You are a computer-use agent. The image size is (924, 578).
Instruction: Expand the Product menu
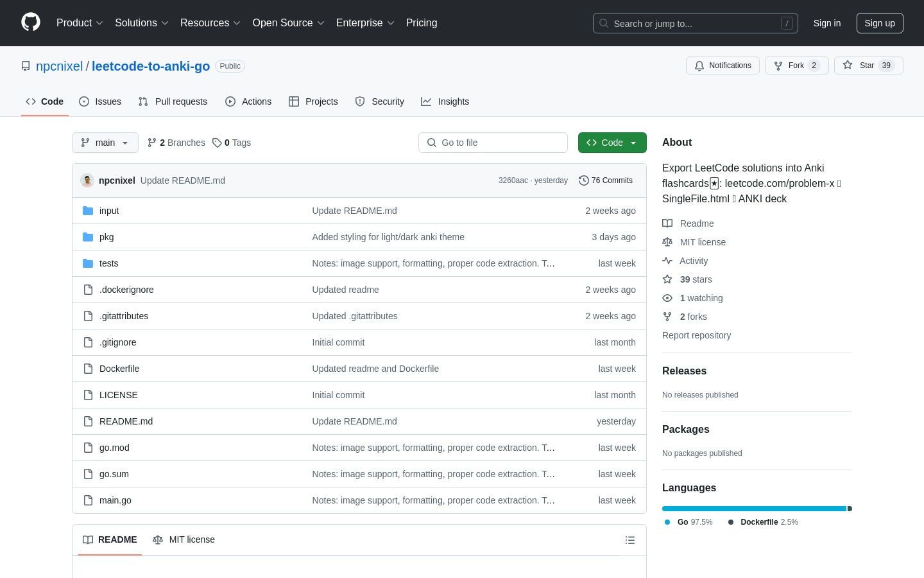80,23
